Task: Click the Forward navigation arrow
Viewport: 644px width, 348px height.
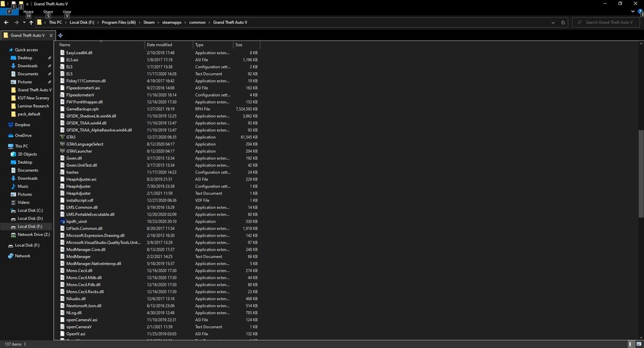Action: pyautogui.click(x=16, y=23)
